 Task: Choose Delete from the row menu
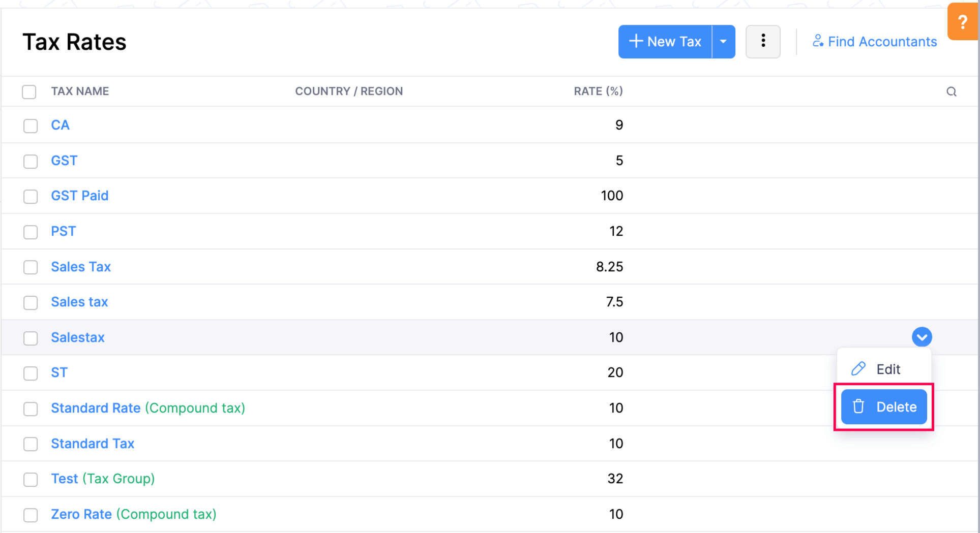click(896, 406)
